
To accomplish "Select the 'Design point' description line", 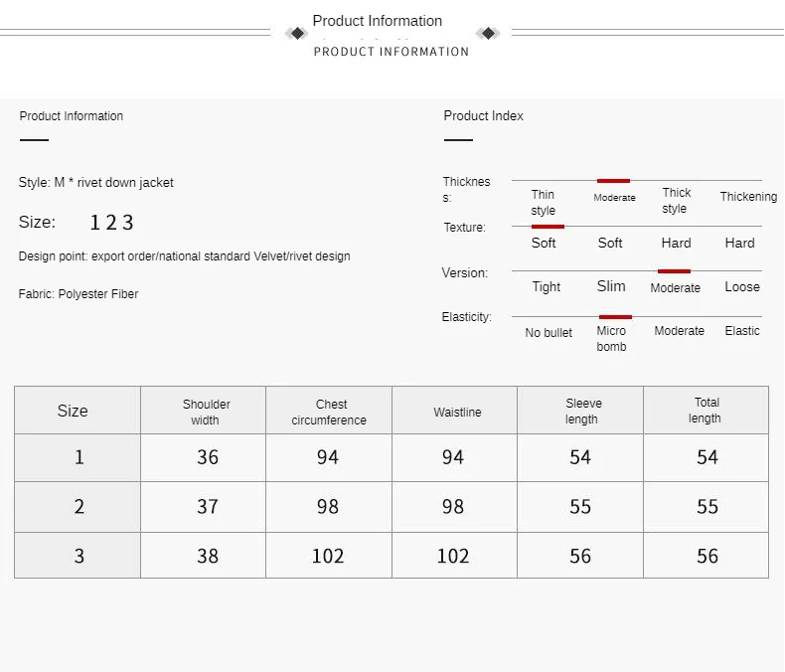I will (184, 256).
